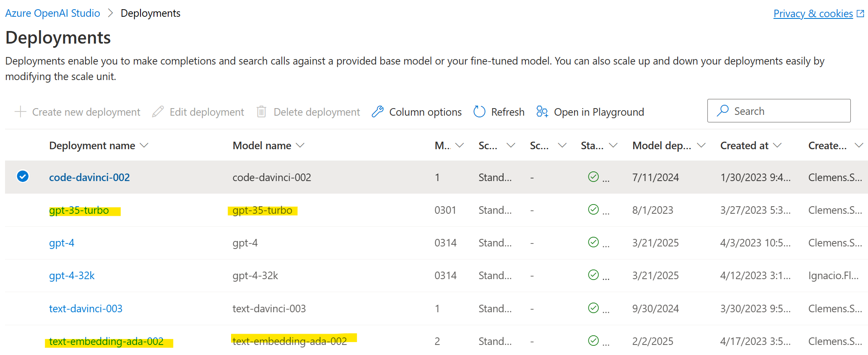Click Edit deployment command label
Screen dimensions: 868x355
pyautogui.click(x=207, y=112)
